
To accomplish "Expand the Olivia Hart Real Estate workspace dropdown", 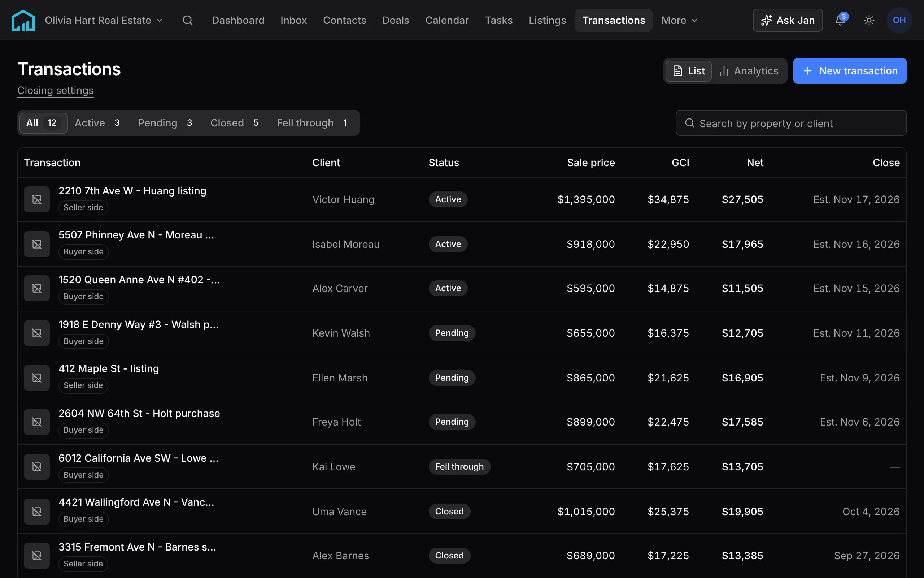I will click(x=104, y=20).
